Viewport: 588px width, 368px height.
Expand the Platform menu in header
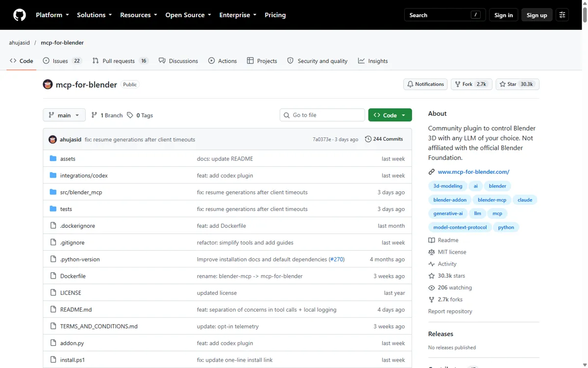(52, 15)
